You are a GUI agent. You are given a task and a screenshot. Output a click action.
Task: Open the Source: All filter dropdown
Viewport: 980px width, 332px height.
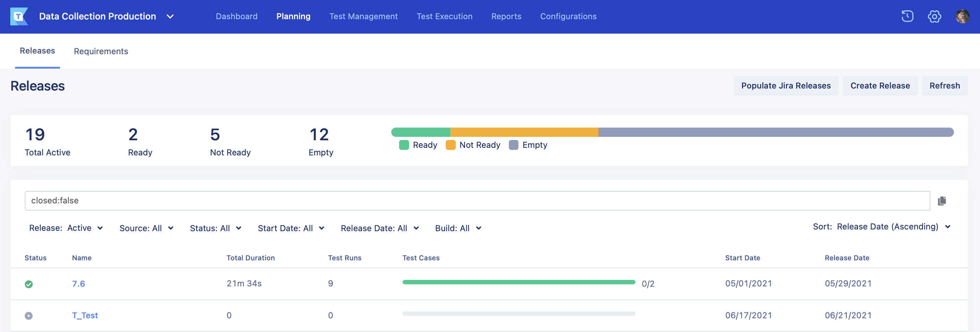click(x=146, y=228)
